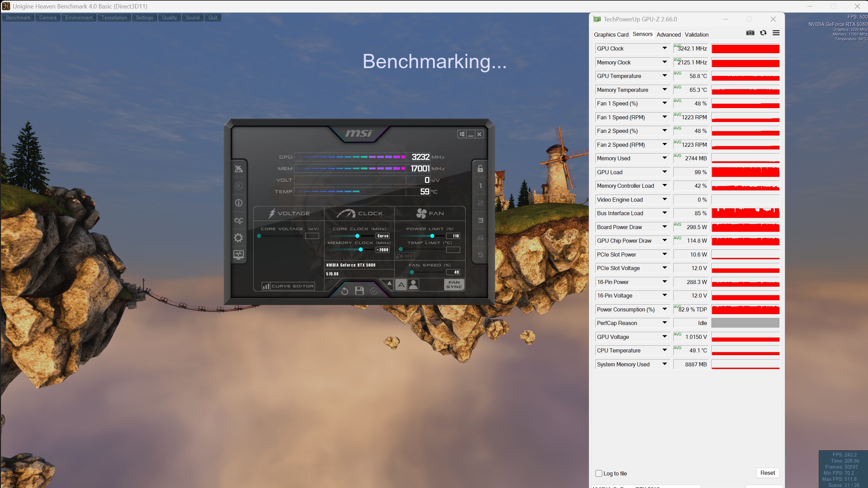Switch to the Sensors tab
The height and width of the screenshot is (488, 868).
(x=643, y=34)
